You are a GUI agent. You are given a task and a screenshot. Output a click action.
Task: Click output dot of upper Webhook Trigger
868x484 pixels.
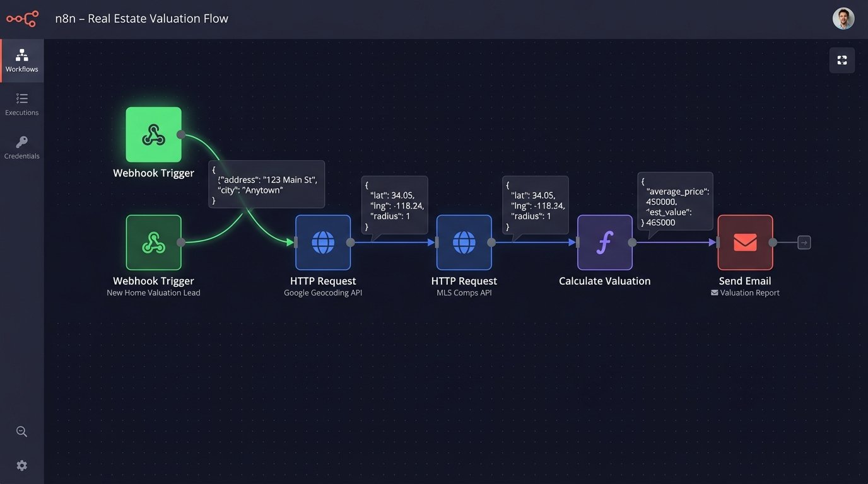(x=181, y=135)
